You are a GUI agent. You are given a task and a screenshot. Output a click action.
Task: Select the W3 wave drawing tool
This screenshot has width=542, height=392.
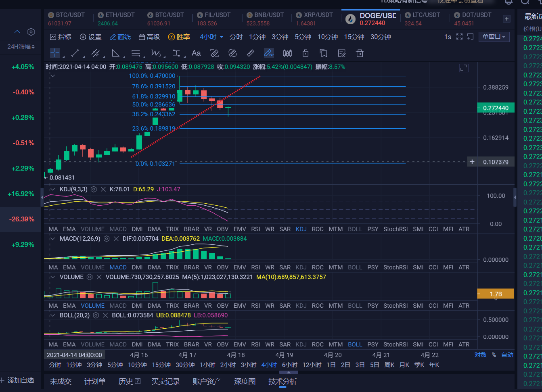(156, 53)
